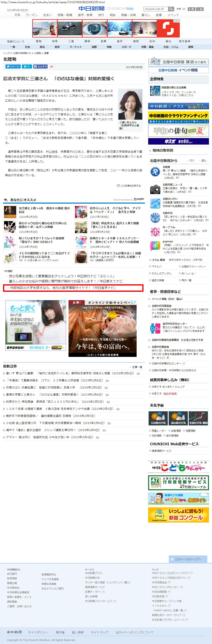Open 福井で「僧衣」違反 article
This screenshot has height=644, width=212.
click(53, 430)
